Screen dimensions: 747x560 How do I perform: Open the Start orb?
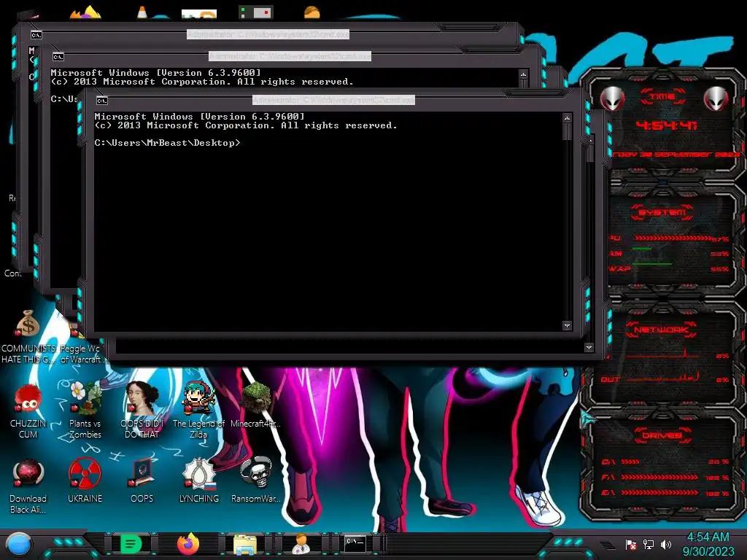[18, 545]
